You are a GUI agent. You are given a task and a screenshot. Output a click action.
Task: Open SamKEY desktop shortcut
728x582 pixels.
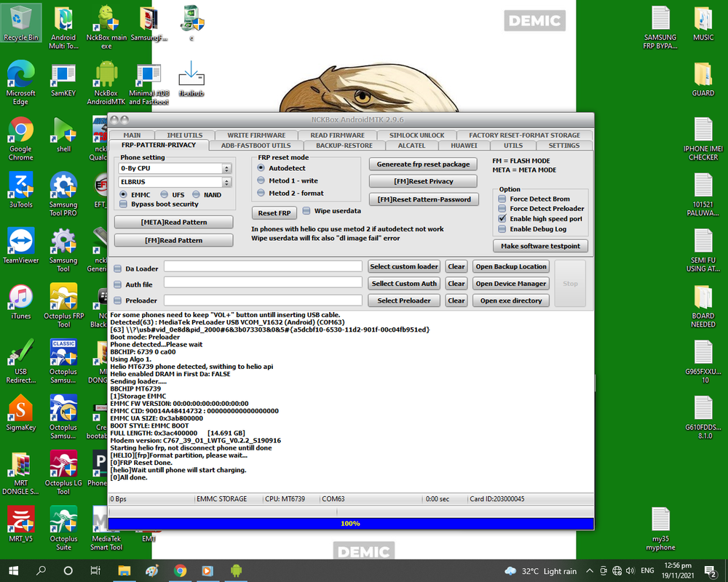point(63,80)
